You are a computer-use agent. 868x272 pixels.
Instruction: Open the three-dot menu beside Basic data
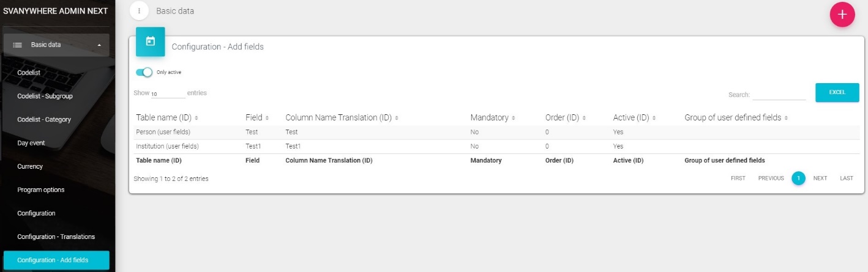pos(140,11)
